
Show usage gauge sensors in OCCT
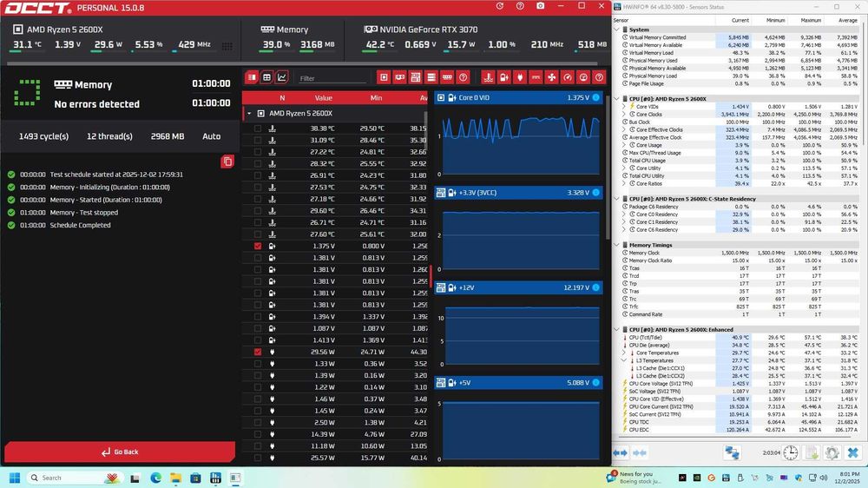pyautogui.click(x=583, y=77)
